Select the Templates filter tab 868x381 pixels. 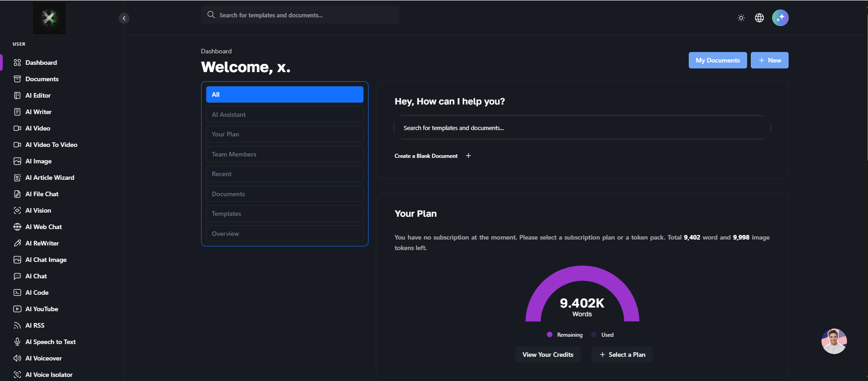point(285,214)
